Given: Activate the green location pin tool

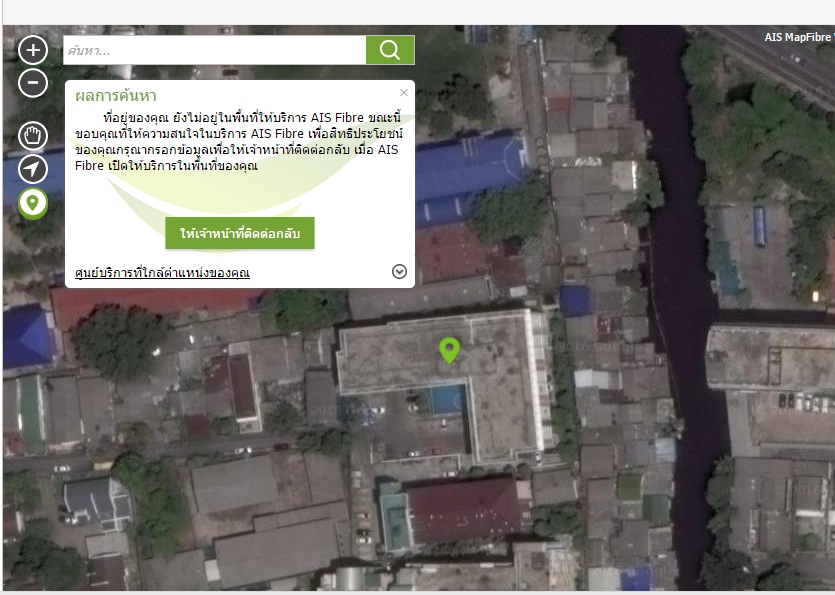Looking at the screenshot, I should point(33,203).
